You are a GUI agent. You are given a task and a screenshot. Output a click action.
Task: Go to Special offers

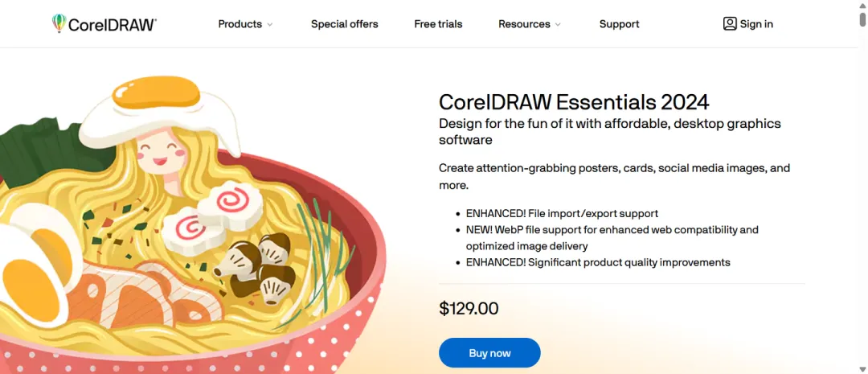pyautogui.click(x=345, y=24)
